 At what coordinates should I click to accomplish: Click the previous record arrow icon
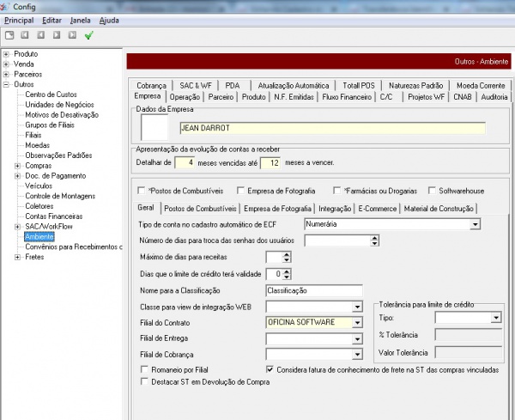pyautogui.click(x=40, y=35)
